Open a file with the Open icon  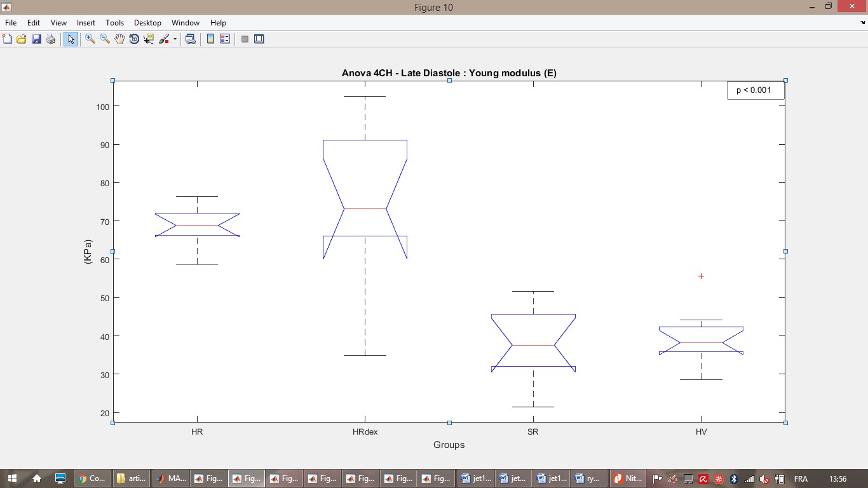22,39
